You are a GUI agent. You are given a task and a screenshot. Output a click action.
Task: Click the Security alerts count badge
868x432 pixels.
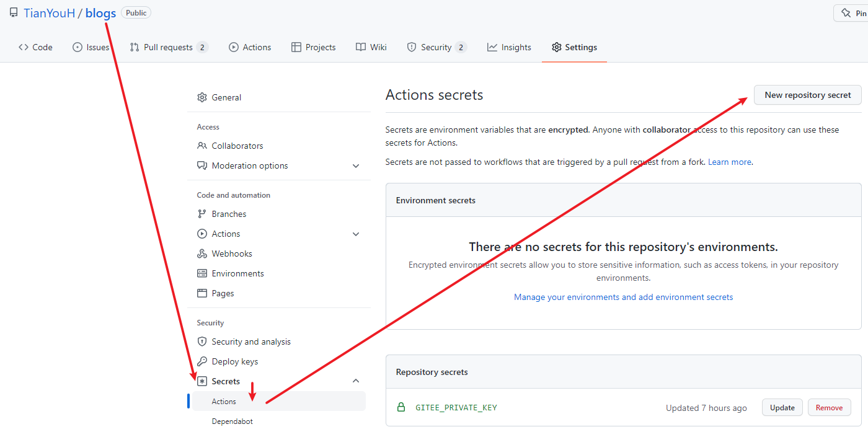tap(461, 47)
